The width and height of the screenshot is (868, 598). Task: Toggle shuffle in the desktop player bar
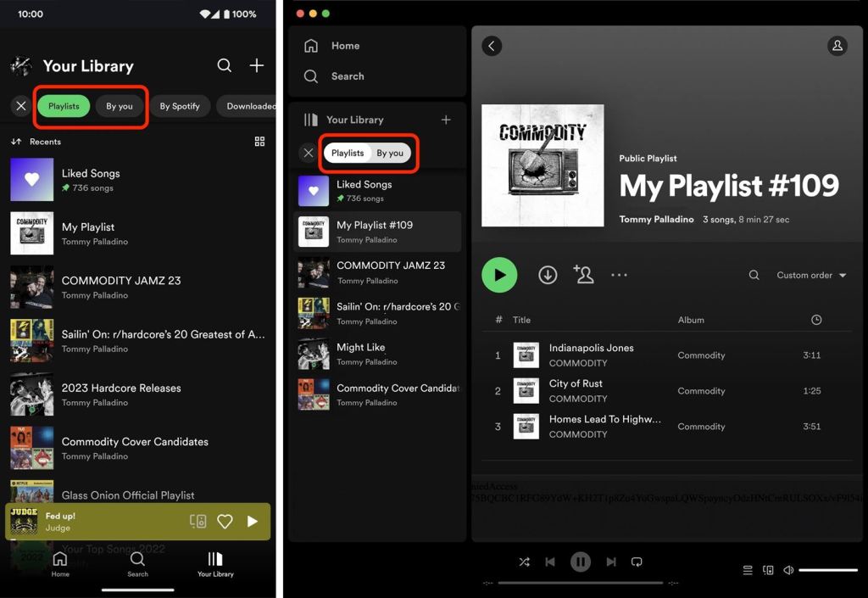tap(524, 562)
